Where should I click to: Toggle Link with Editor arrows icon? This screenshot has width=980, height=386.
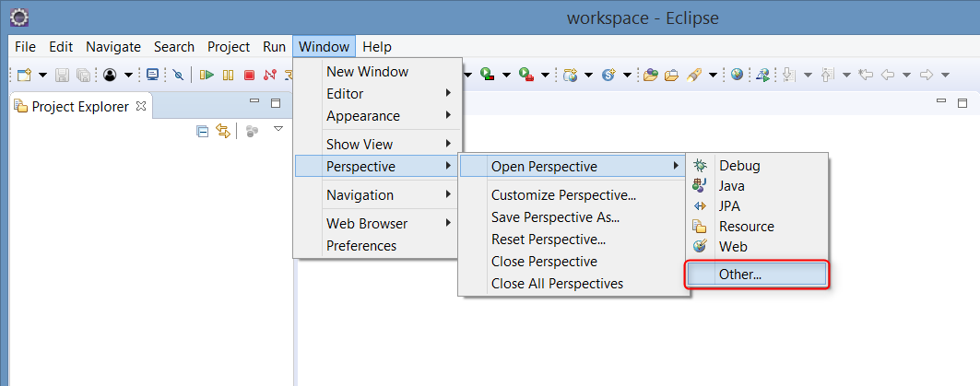pos(223,131)
